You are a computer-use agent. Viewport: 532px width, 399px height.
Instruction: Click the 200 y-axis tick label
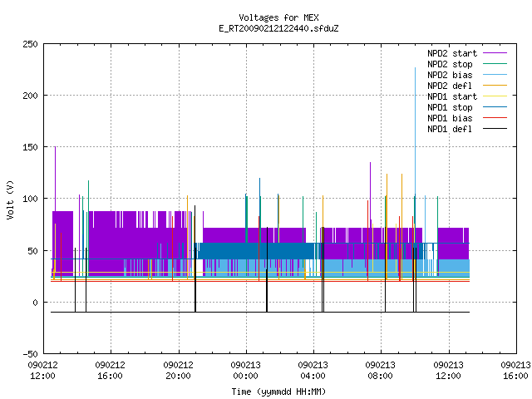point(30,96)
